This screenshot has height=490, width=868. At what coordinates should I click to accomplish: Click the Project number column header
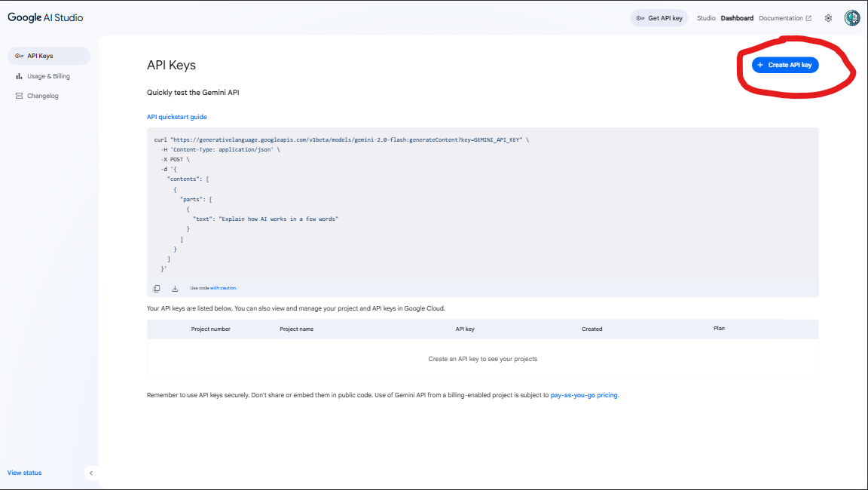[x=210, y=329]
